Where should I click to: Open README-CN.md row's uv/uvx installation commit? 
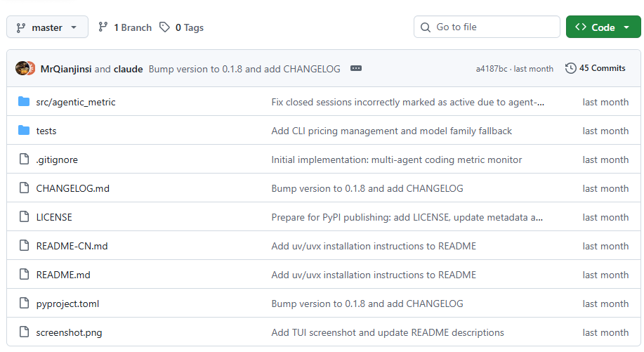(x=374, y=246)
